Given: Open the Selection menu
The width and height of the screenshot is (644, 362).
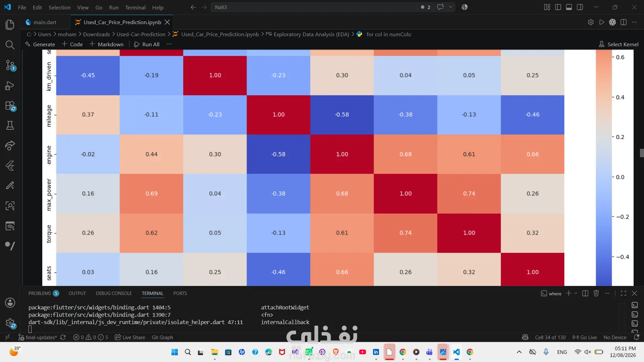Looking at the screenshot, I should (59, 7).
